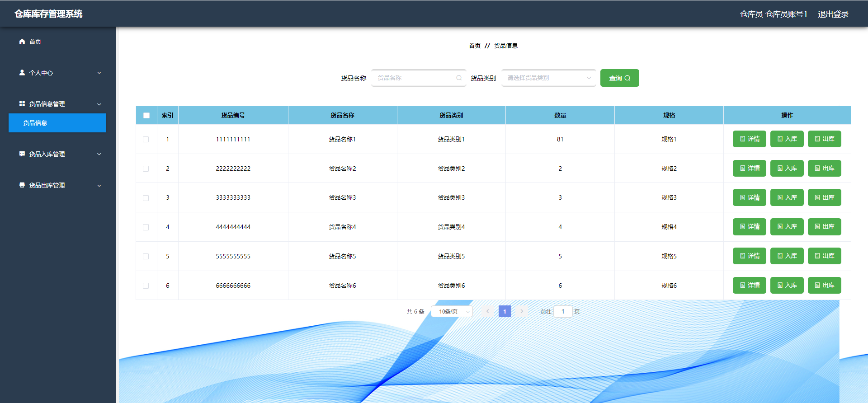
Task: Click the person icon beside 个人中心
Action: point(22,72)
